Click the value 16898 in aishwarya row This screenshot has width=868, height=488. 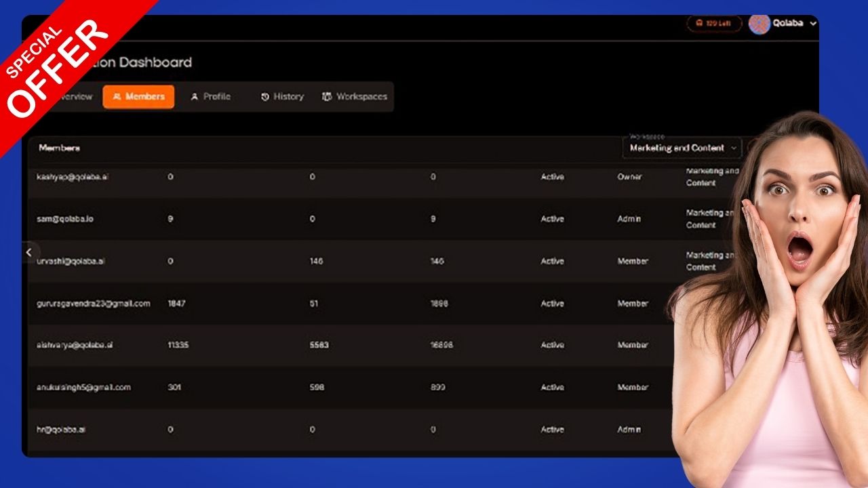441,345
